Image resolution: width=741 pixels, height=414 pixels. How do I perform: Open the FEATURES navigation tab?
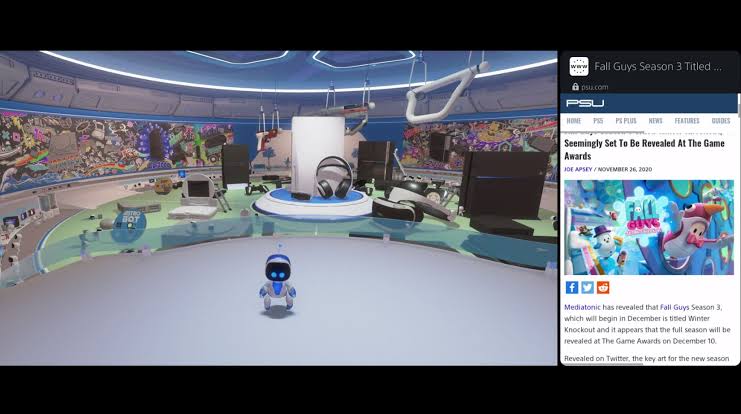(687, 121)
